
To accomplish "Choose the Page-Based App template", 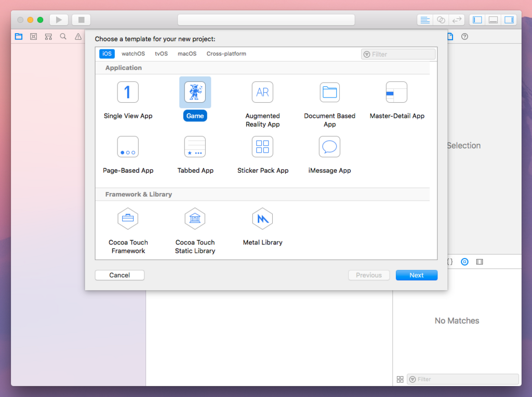I will point(128,155).
